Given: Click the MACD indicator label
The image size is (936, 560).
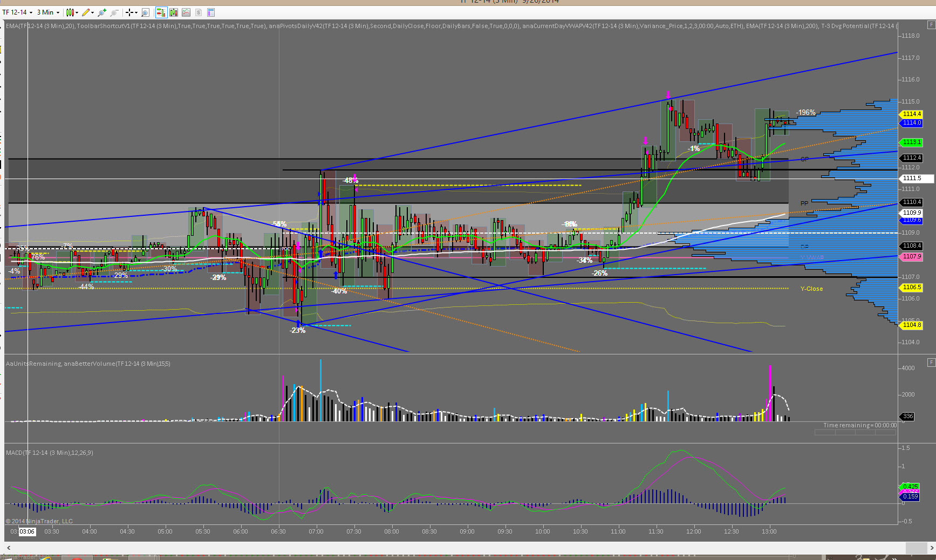Looking at the screenshot, I should [x=50, y=453].
